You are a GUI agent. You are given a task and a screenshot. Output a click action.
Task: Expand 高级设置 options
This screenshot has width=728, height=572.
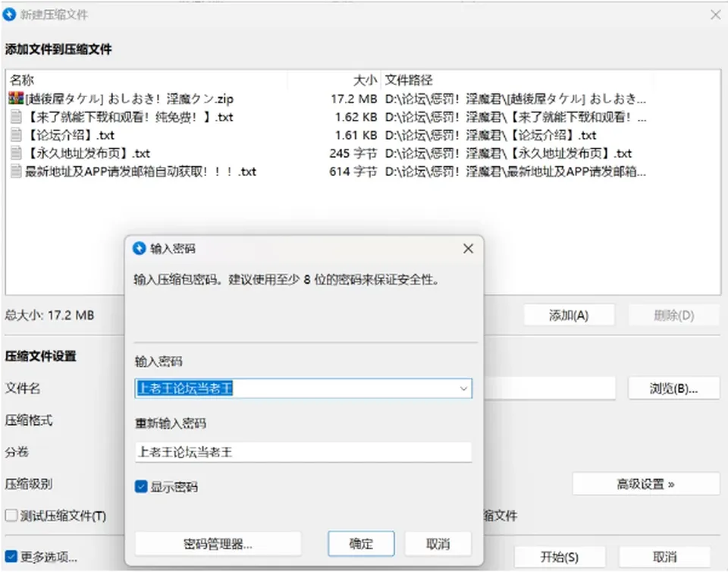[646, 484]
